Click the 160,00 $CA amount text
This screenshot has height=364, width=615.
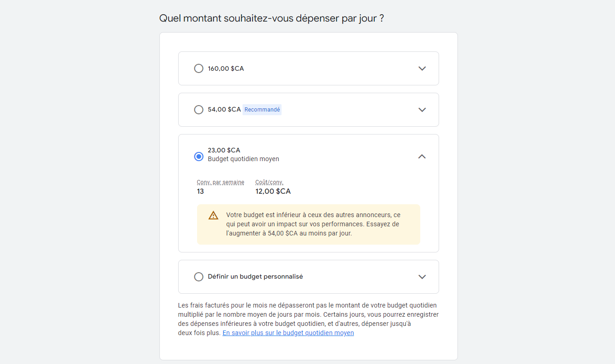(x=226, y=68)
